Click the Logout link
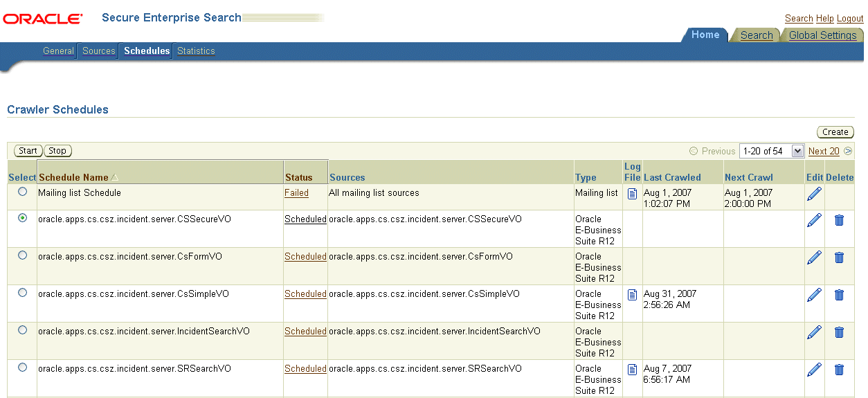 tap(850, 19)
